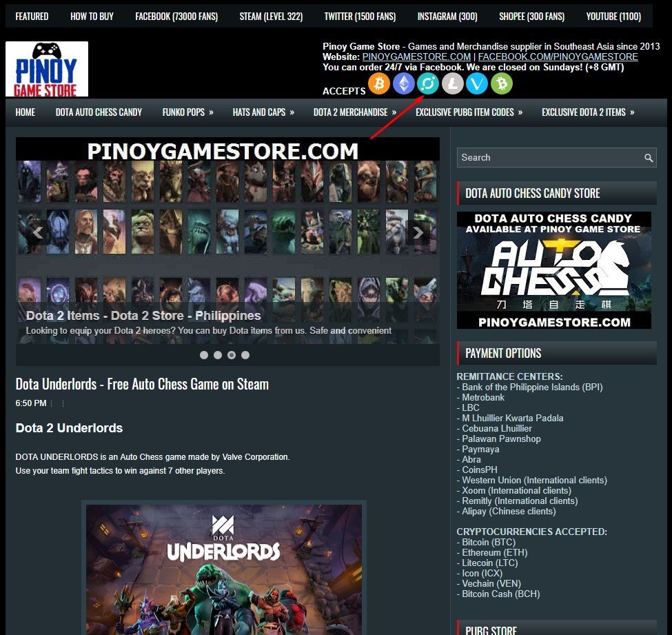Select the second slider dot
The image size is (672, 635).
tap(218, 355)
